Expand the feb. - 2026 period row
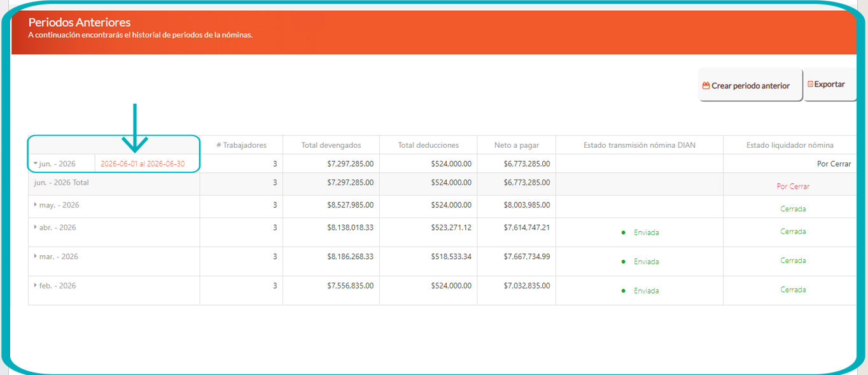Image resolution: width=868 pixels, height=375 pixels. [36, 286]
